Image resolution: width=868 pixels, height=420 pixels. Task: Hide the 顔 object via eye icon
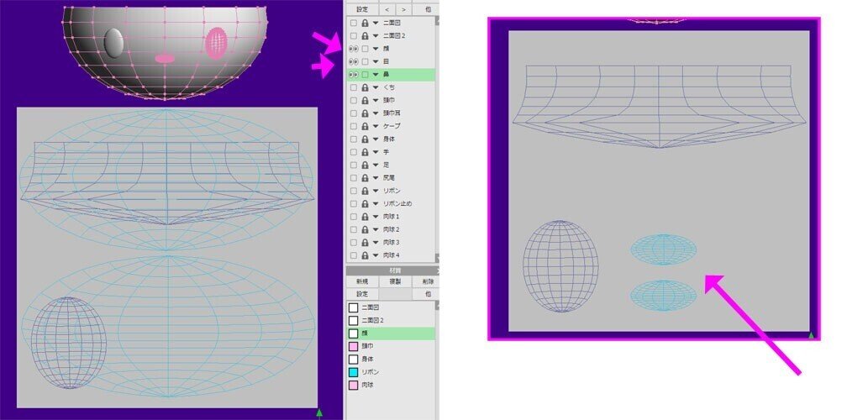click(353, 49)
